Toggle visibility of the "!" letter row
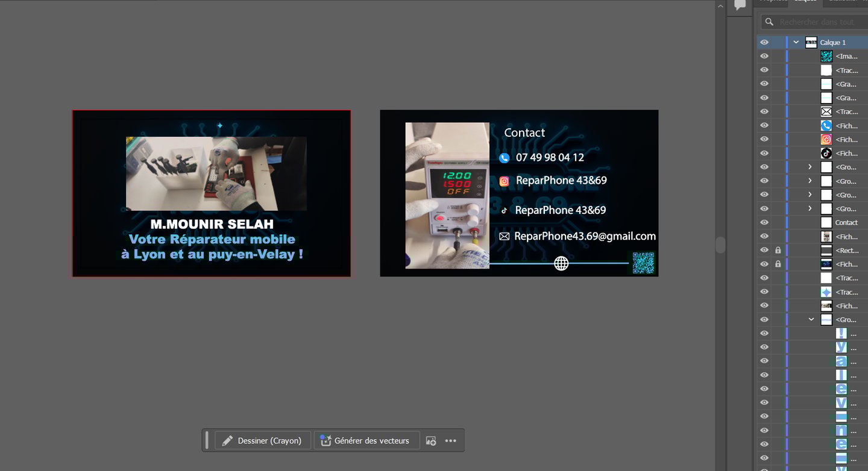 [764, 333]
